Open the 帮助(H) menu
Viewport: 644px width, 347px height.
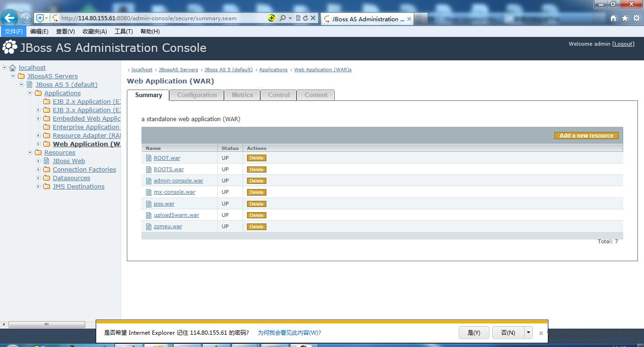150,32
